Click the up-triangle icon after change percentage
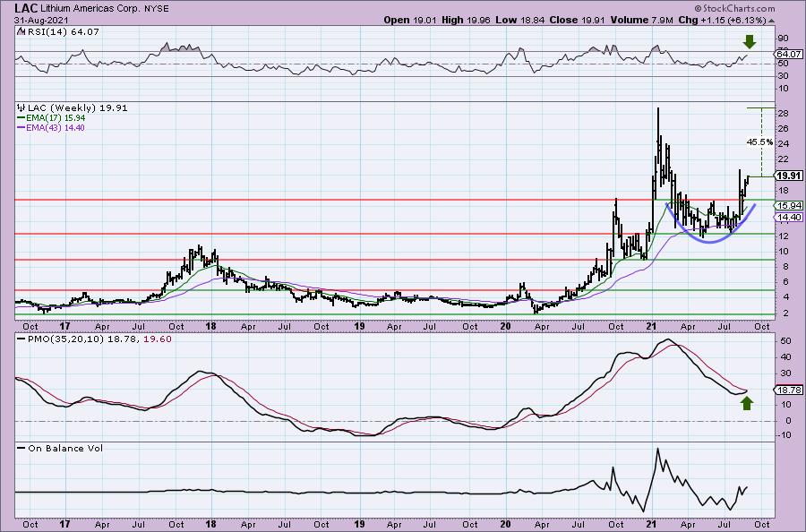The image size is (806, 532). click(771, 21)
